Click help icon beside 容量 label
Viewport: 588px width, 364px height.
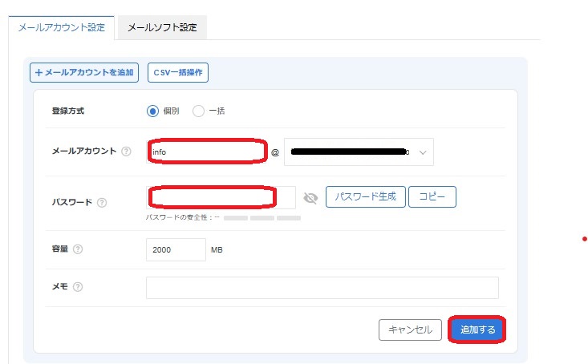click(78, 249)
